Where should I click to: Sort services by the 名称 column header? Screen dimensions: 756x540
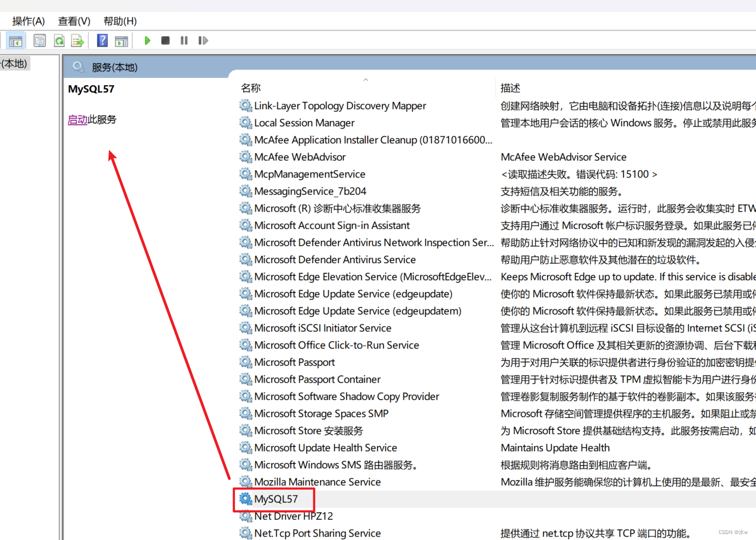coord(251,88)
